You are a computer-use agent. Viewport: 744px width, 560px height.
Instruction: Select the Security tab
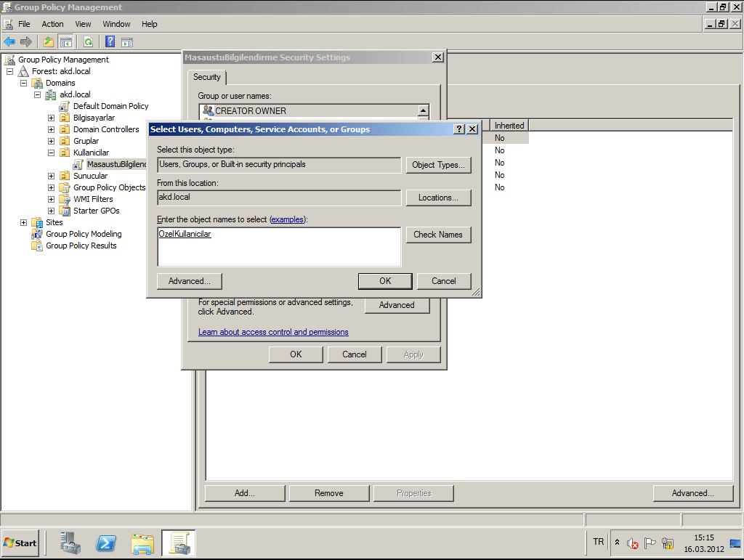[x=207, y=77]
